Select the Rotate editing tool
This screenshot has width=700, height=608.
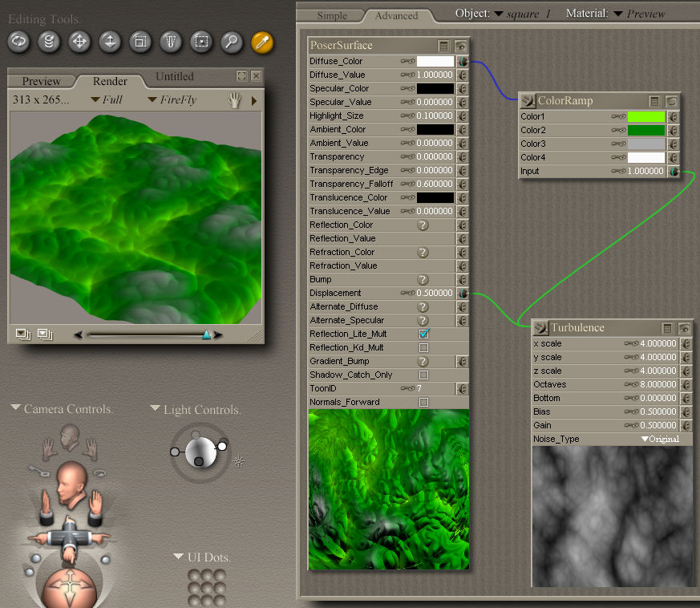18,42
